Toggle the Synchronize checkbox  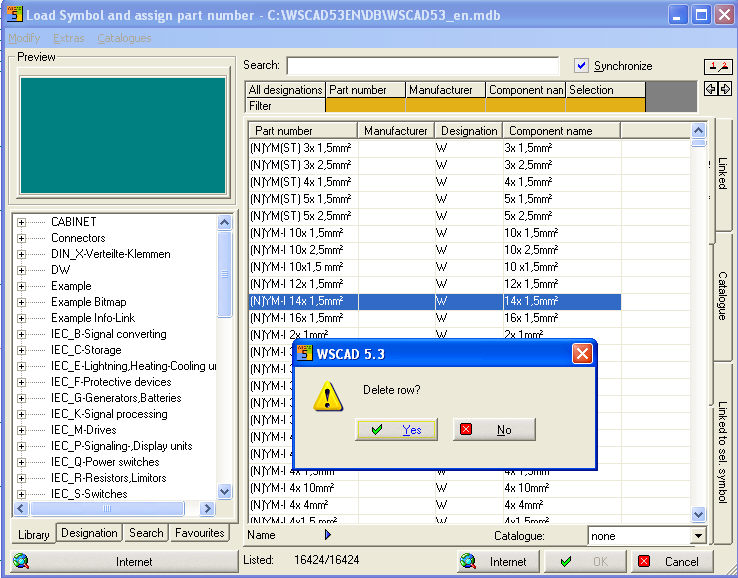[582, 65]
